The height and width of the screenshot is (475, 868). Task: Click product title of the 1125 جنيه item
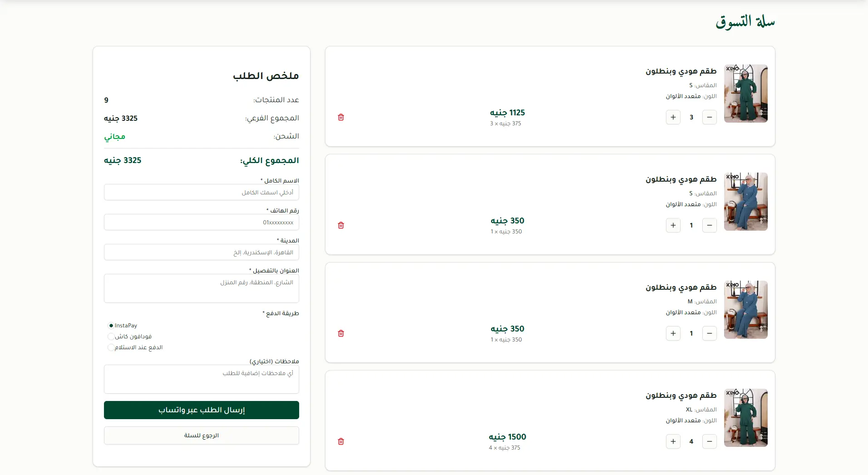(x=681, y=71)
